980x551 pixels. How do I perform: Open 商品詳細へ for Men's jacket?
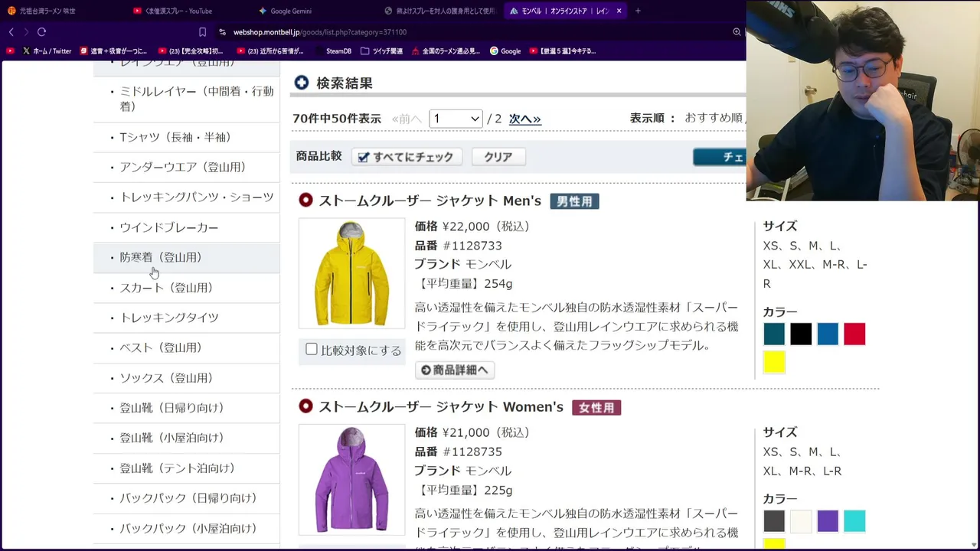coord(455,370)
